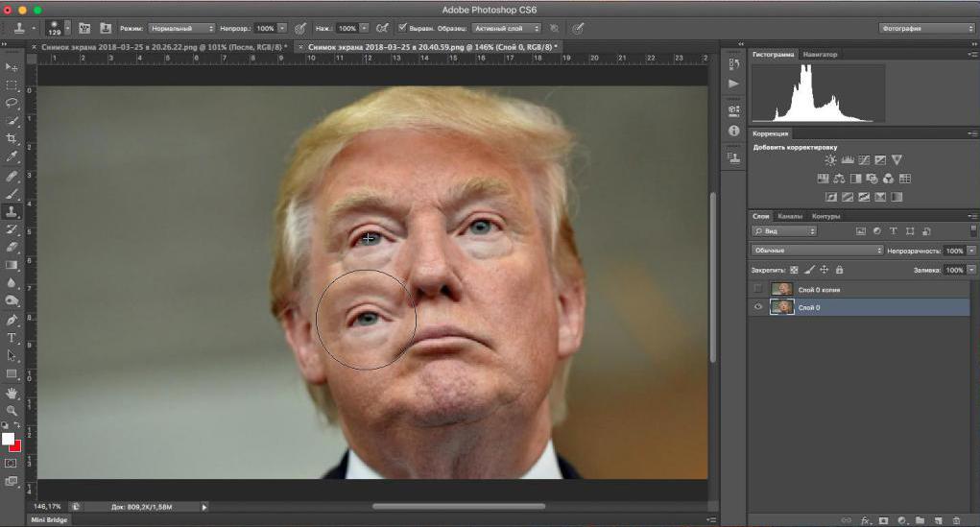
Task: Add Curves adjustment layer
Action: click(864, 160)
